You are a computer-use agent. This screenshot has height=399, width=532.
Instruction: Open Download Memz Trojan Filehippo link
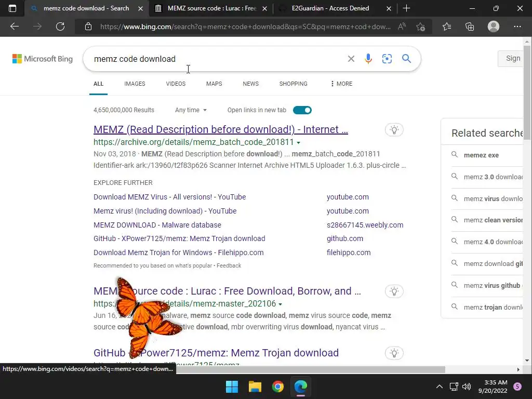[179, 252]
